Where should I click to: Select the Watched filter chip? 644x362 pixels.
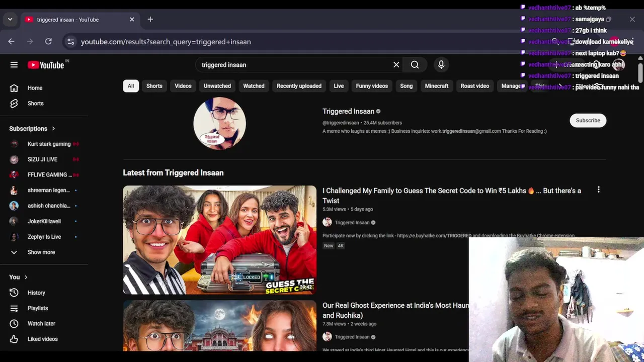[x=254, y=86]
